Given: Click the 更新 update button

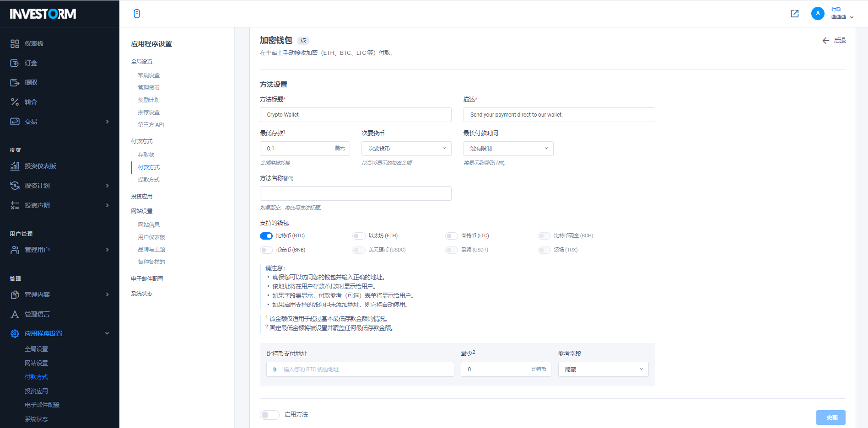Looking at the screenshot, I should (x=830, y=417).
